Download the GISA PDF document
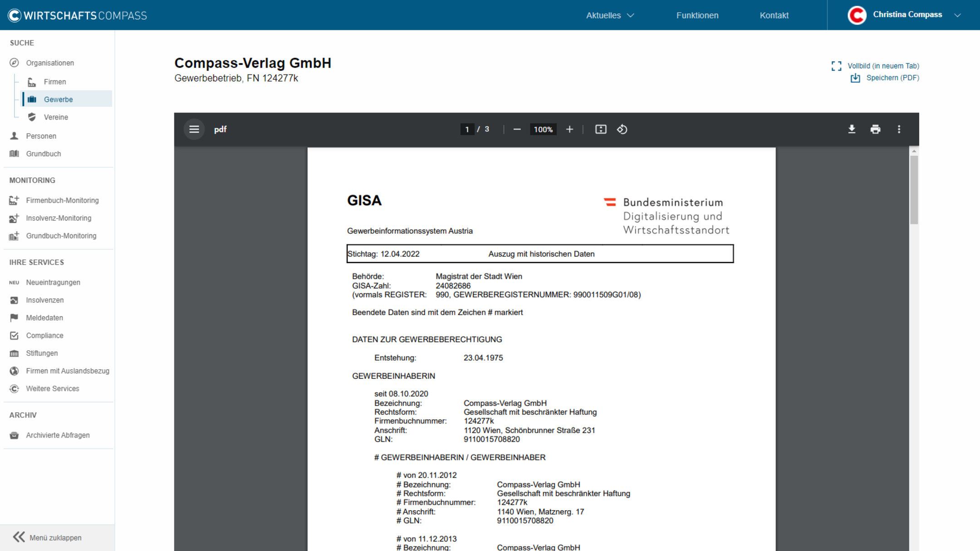Screen dimensions: 980x551 click(x=852, y=129)
